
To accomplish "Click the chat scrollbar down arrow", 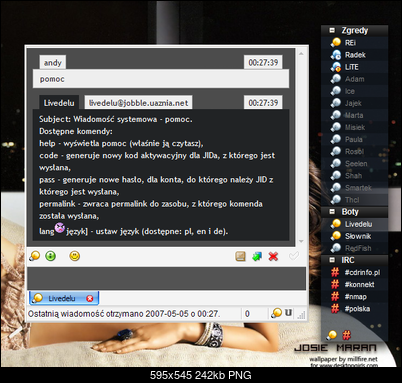I will point(301,241).
